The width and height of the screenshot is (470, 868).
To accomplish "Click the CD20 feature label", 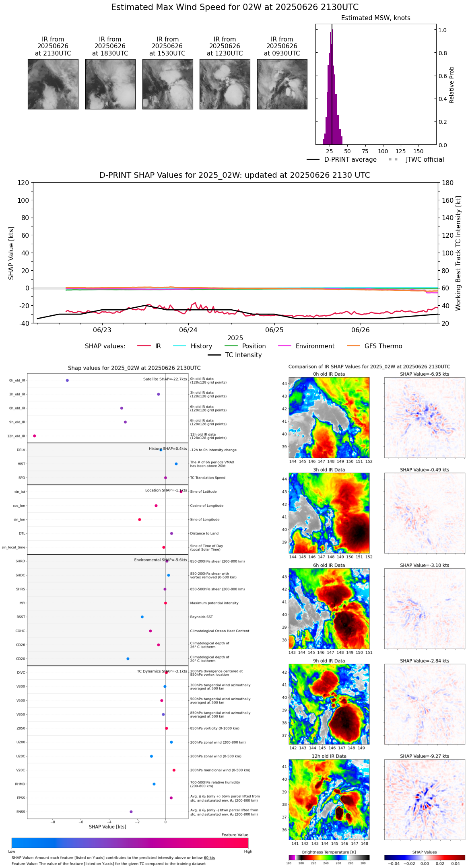I will (21, 659).
